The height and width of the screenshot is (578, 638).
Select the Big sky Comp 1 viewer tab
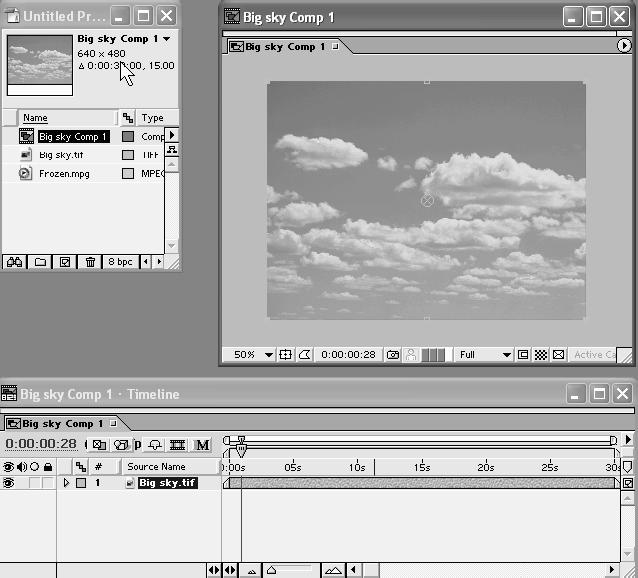pyautogui.click(x=283, y=46)
